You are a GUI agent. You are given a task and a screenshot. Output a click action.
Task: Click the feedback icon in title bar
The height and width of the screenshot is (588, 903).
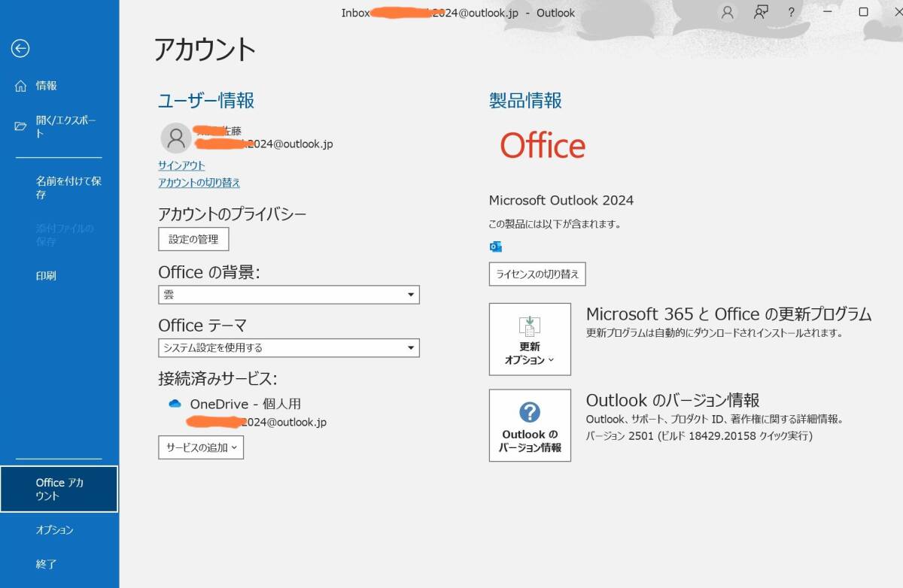[761, 12]
